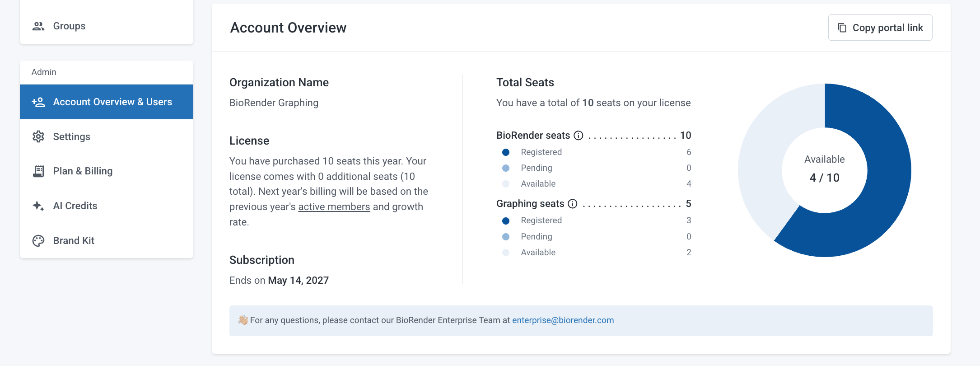The width and height of the screenshot is (980, 366).
Task: Click the BioRender seats total value 10
Action: pos(686,136)
